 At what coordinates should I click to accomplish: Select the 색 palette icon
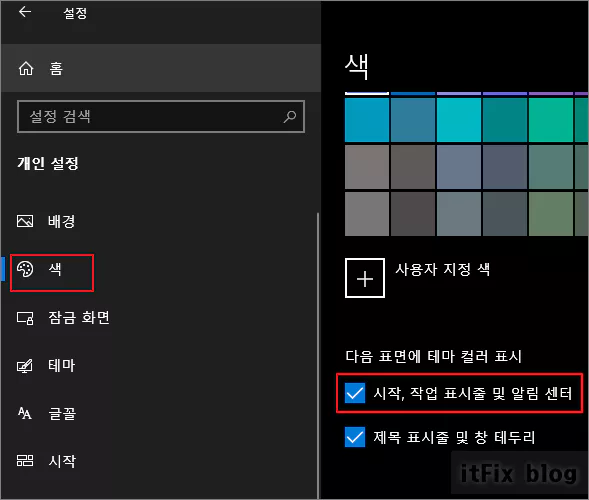(25, 269)
